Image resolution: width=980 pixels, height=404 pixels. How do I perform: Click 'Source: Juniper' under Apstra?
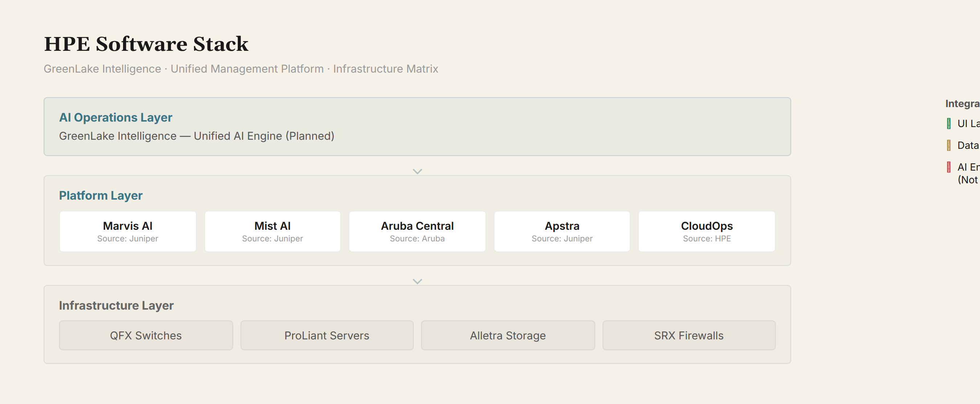[x=562, y=238]
